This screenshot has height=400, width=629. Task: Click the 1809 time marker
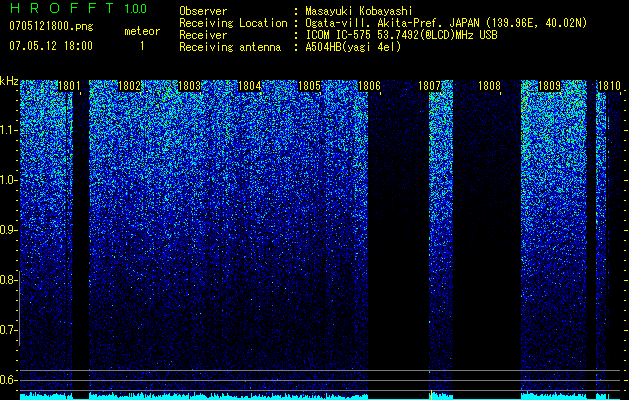pyautogui.click(x=549, y=86)
